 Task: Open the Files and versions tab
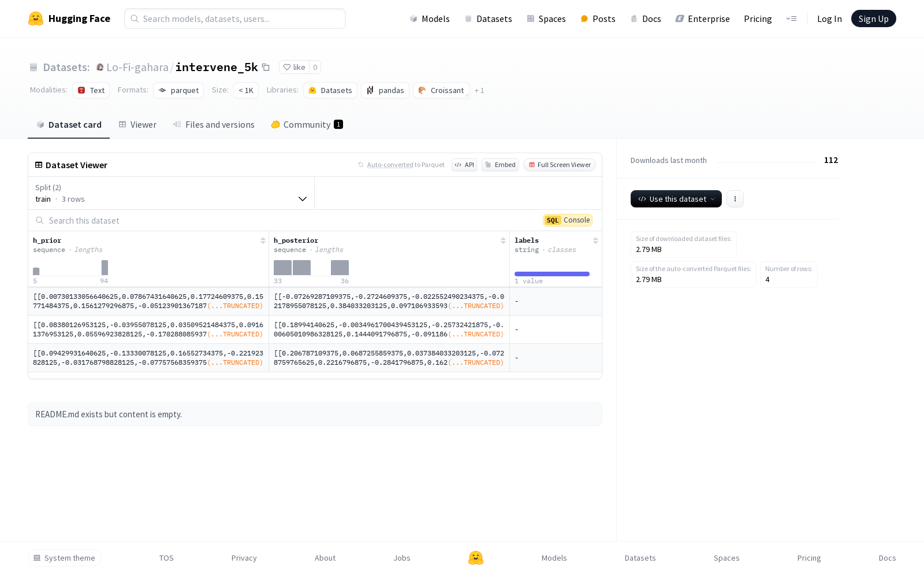pyautogui.click(x=214, y=125)
